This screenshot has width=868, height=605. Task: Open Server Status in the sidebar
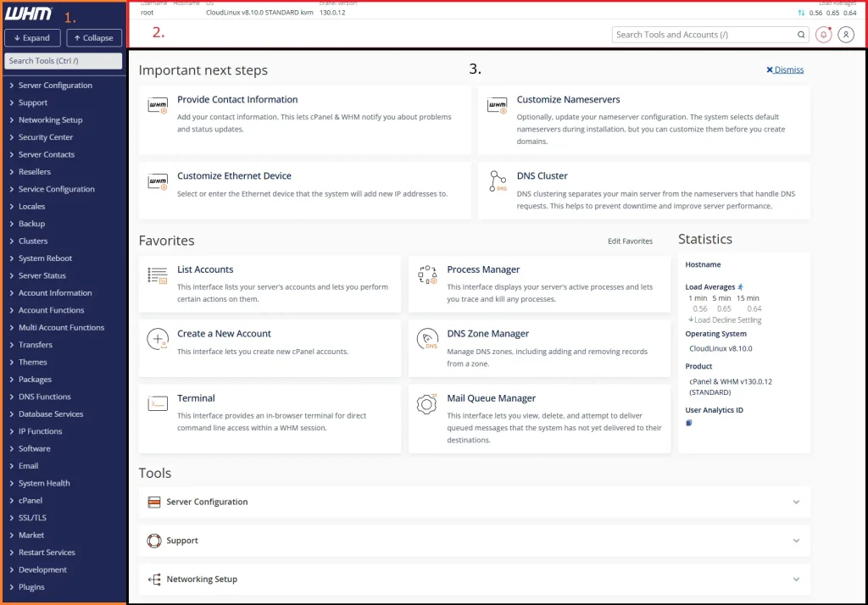(x=42, y=275)
